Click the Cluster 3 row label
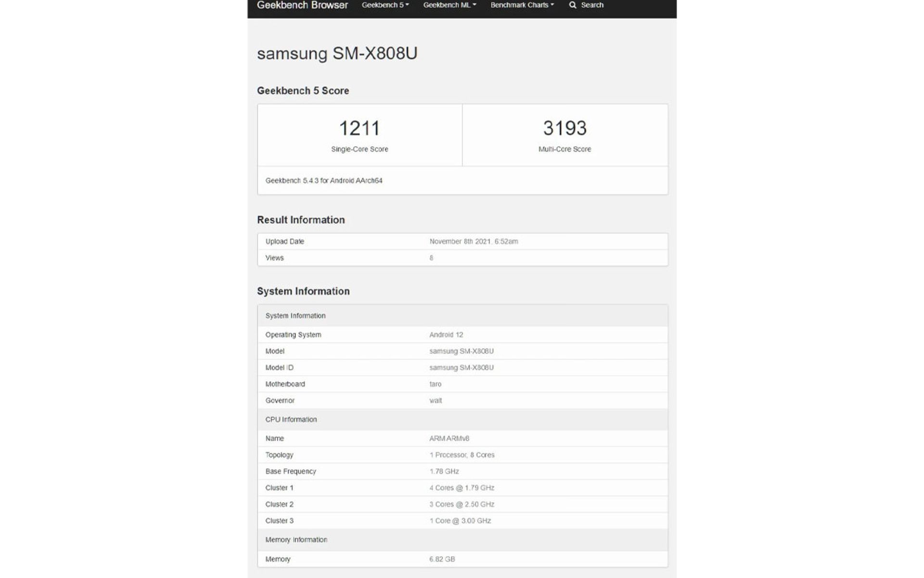This screenshot has height=578, width=924. (279, 521)
